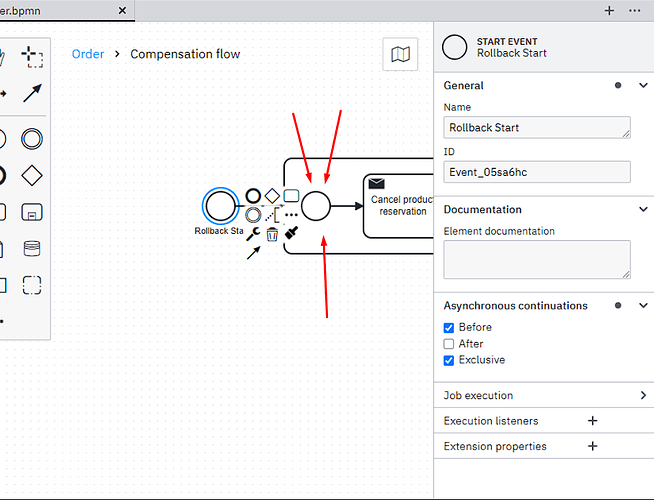Create a group with the dashed rectangle icon
Screen dimensions: 654x500
[x=32, y=285]
